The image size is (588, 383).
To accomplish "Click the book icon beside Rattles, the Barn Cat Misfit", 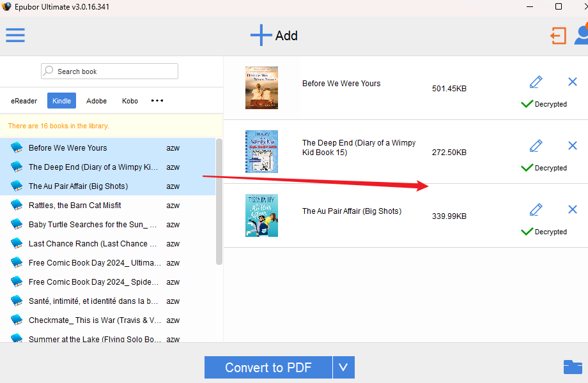I will [17, 205].
